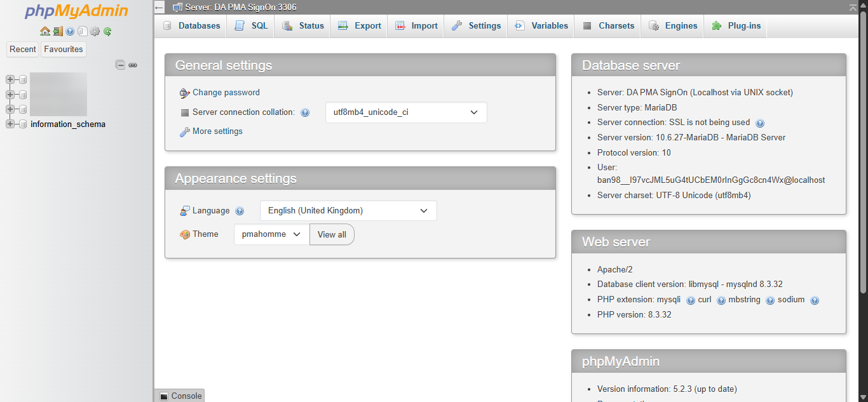
Task: Click the Server type: MariaDB line
Action: pyautogui.click(x=637, y=108)
